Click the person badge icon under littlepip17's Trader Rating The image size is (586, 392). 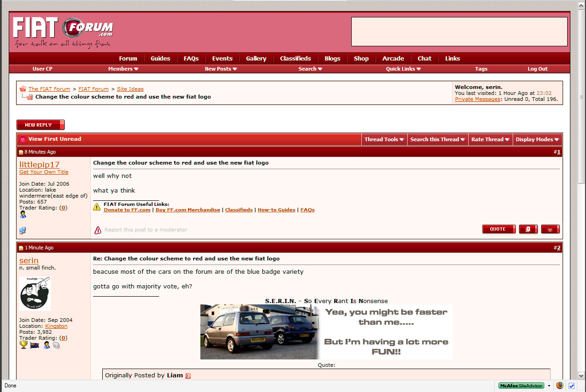pos(23,215)
